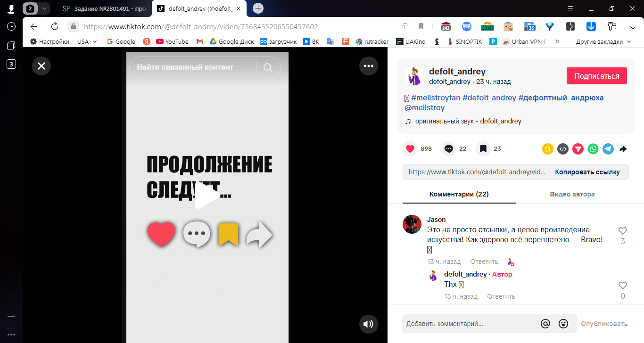Open Jason's profile avatar

tap(412, 224)
